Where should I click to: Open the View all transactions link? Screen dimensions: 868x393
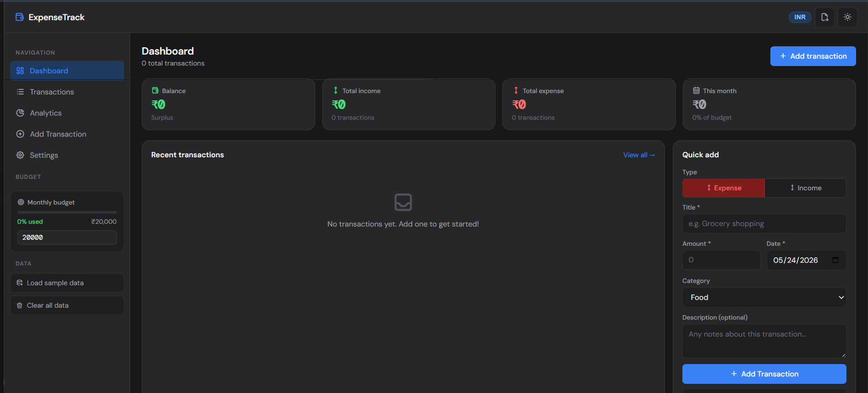pos(639,155)
